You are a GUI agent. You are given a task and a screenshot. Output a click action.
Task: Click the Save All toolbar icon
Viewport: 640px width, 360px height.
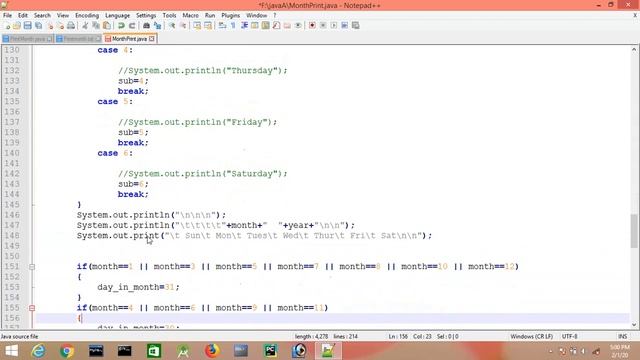click(39, 26)
